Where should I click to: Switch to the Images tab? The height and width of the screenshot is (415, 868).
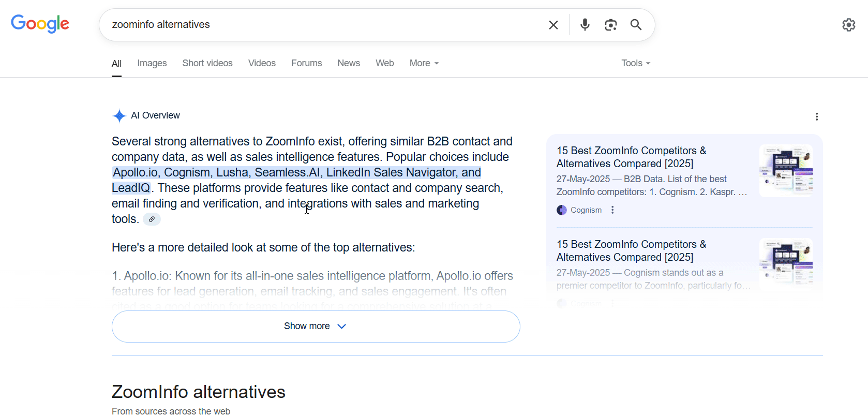(x=152, y=63)
